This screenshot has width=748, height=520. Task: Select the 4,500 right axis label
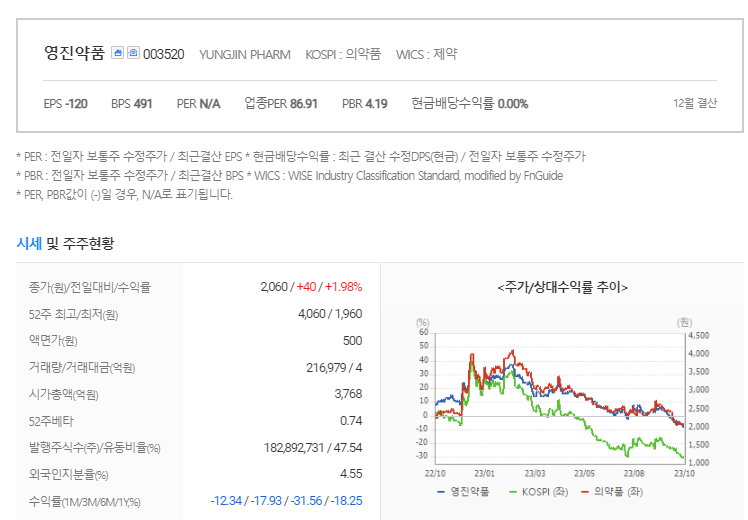coord(698,335)
